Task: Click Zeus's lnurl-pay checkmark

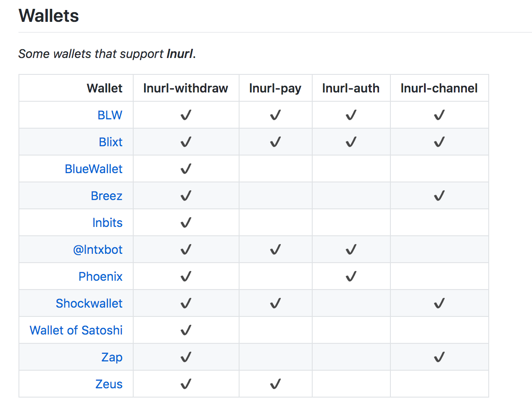Action: tap(275, 384)
